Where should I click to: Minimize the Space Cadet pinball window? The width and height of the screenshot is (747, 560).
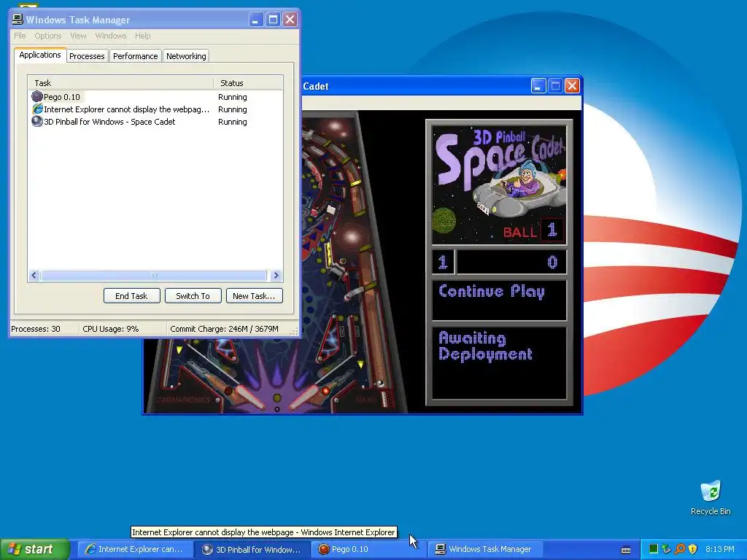coord(538,86)
